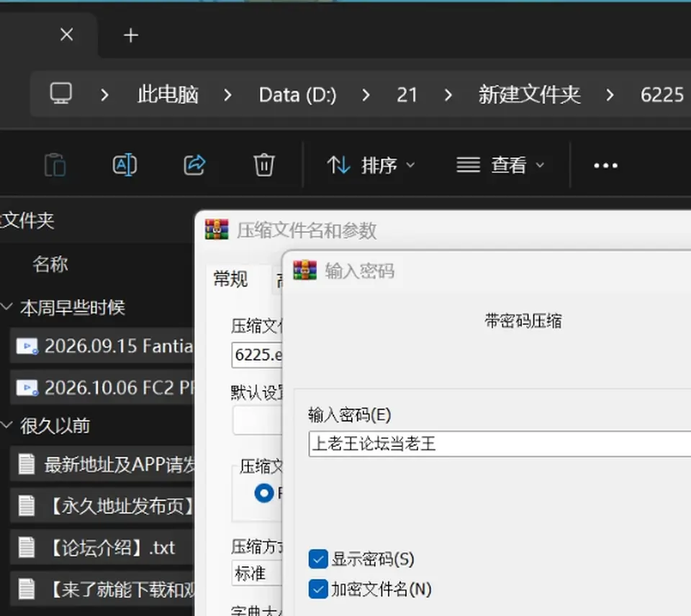The image size is (691, 616).
Task: Click the 6225.e archive name field
Action: [256, 355]
